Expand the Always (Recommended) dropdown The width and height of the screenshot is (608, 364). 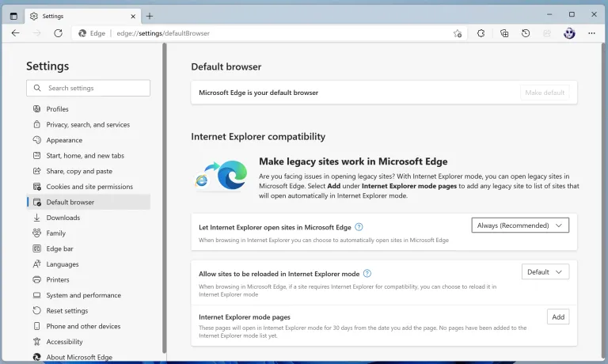520,226
